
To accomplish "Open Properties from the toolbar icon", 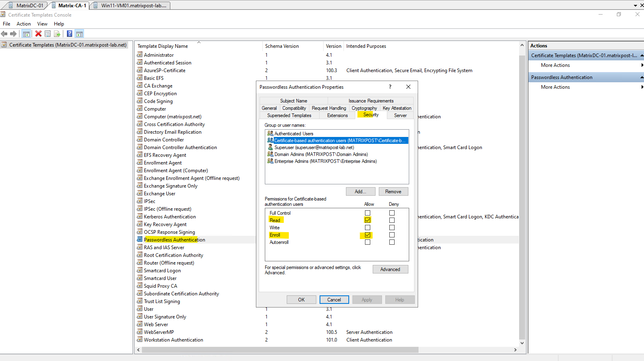I will coord(48,34).
